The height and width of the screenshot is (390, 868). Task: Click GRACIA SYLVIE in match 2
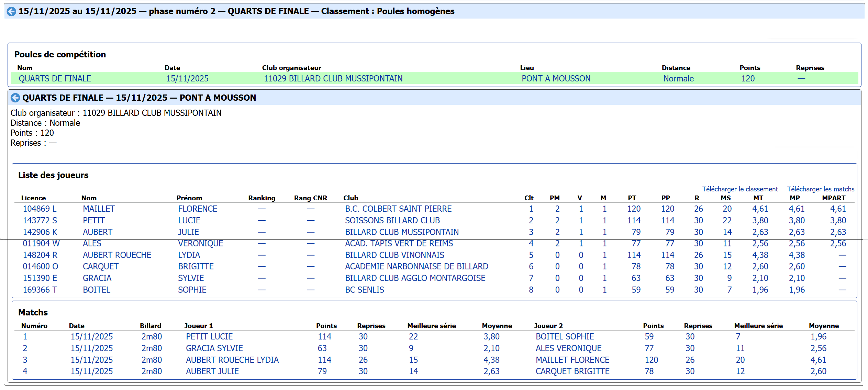click(214, 348)
